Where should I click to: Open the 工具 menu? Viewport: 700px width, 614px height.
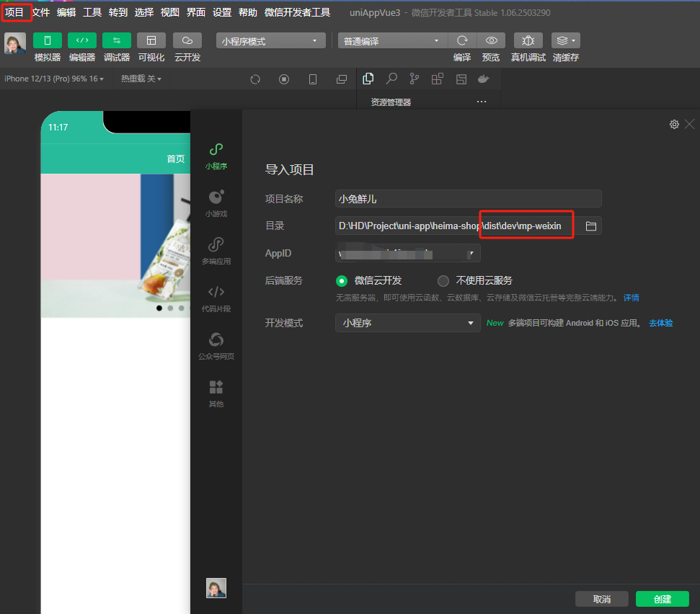[92, 12]
